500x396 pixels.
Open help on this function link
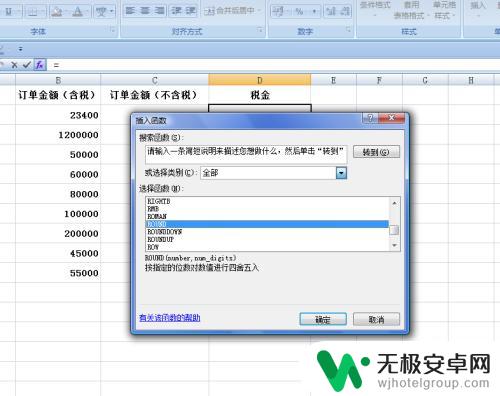click(x=170, y=318)
